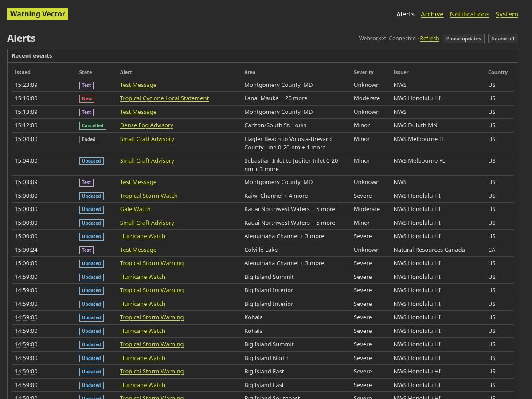Open Tropical Storm Warning for Big Island Summit
The height and width of the screenshot is (399, 532).
click(x=152, y=344)
